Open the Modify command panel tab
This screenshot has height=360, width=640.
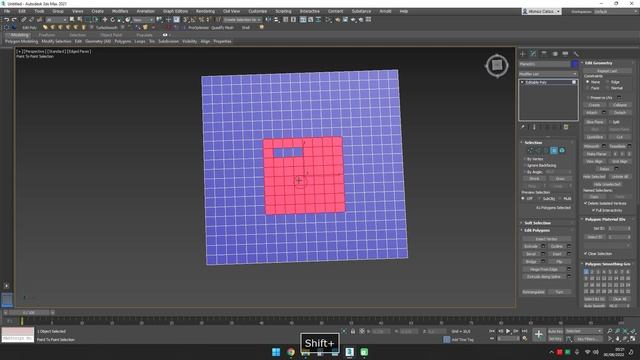533,54
